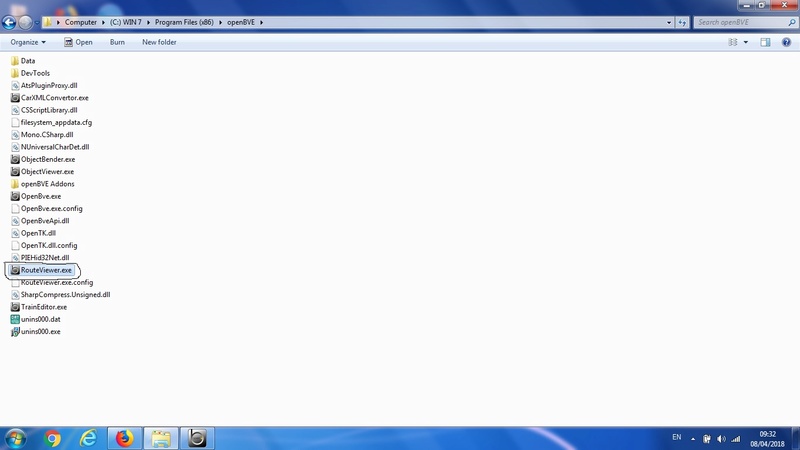Select Mono.CSharp.dll file
Image resolution: width=800 pixels, height=450 pixels.
[42, 135]
